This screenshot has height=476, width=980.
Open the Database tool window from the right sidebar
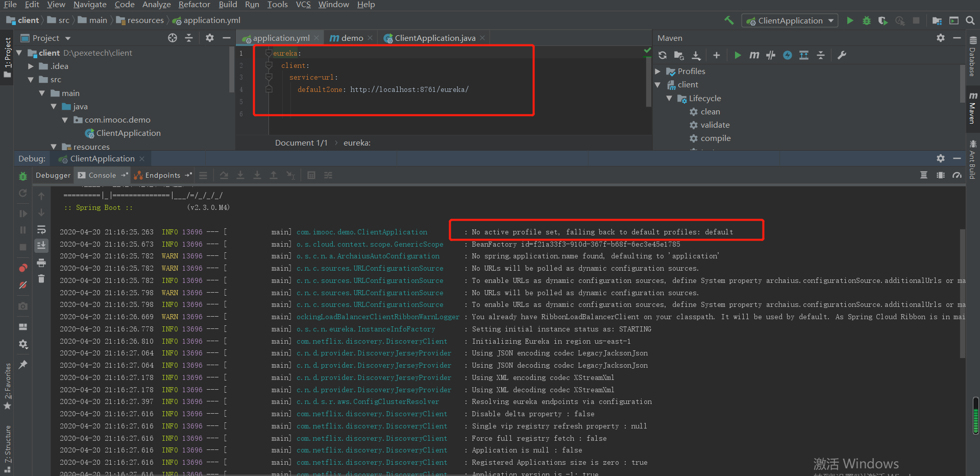973,56
